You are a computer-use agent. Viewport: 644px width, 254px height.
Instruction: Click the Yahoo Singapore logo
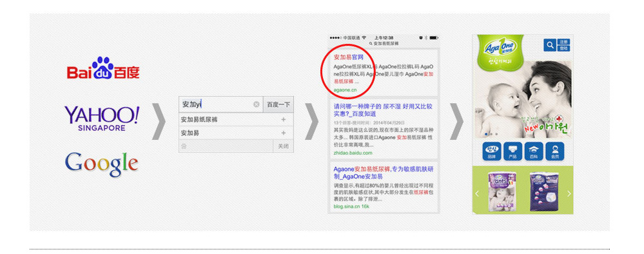pyautogui.click(x=102, y=119)
